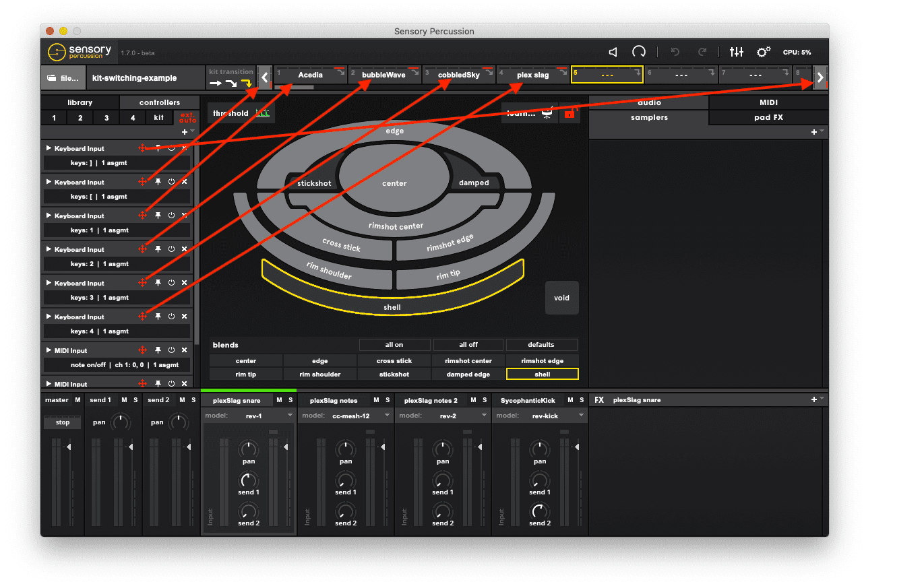
Task: Click the drum throne icon beside learn
Action: (x=547, y=113)
